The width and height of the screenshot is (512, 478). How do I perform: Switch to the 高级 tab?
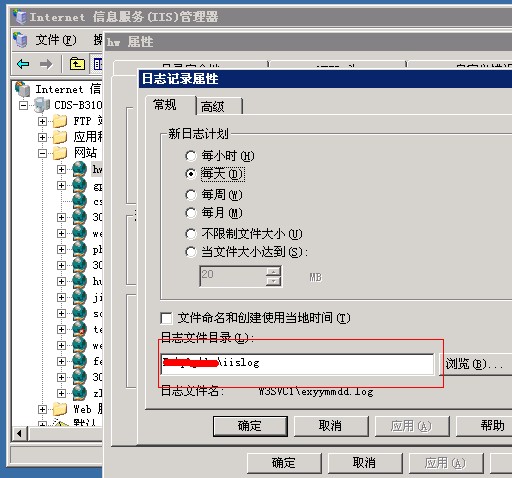point(219,106)
